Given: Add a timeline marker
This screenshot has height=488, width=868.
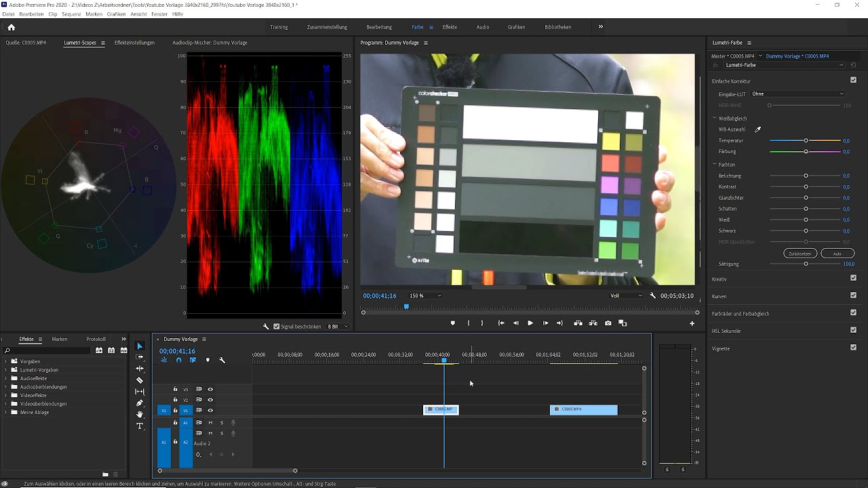Looking at the screenshot, I should coord(208,360).
